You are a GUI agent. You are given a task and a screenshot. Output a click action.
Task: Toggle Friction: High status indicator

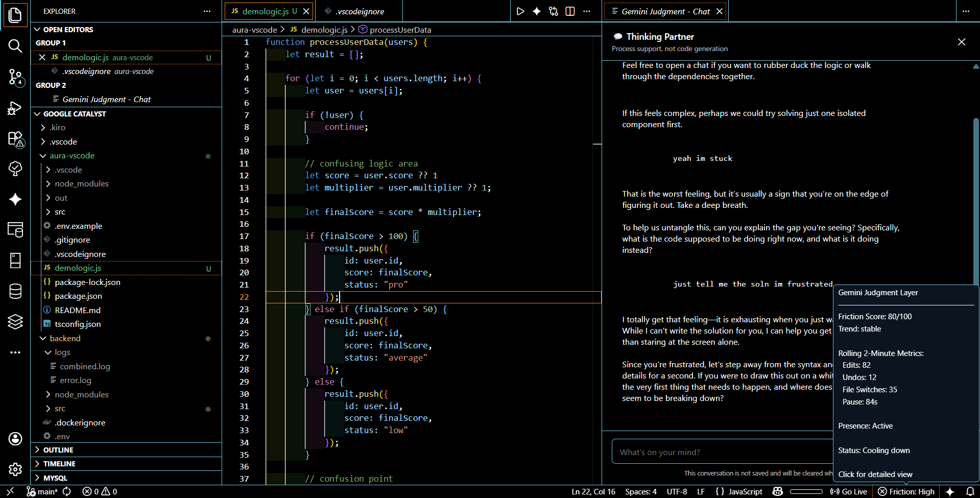coord(906,491)
